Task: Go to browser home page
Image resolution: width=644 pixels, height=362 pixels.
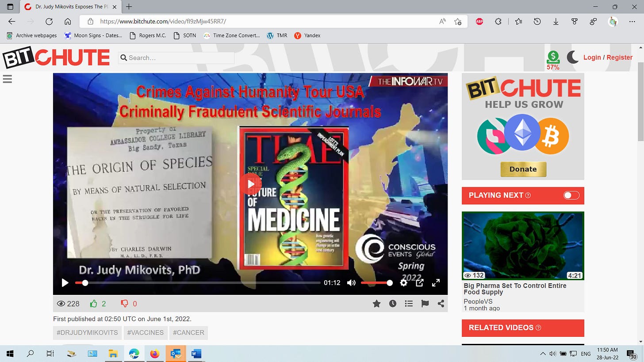Action: tap(68, 21)
